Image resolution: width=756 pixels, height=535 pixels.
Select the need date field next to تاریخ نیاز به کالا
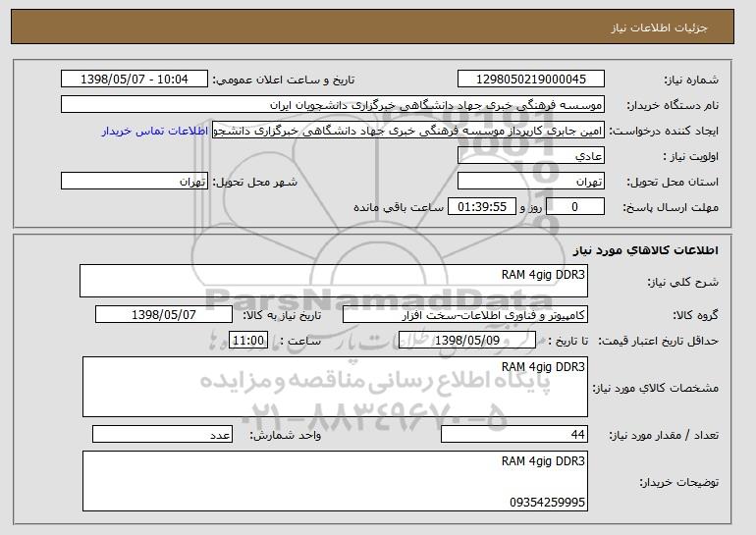pyautogui.click(x=164, y=315)
